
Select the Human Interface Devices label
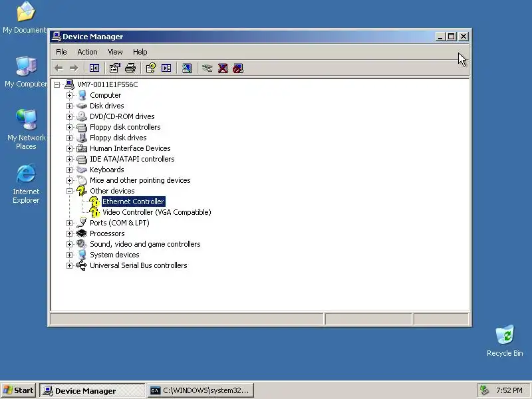tap(130, 148)
